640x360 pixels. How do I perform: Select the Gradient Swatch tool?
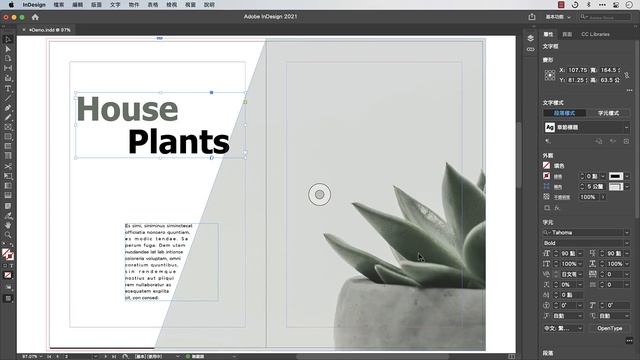tap(8, 186)
